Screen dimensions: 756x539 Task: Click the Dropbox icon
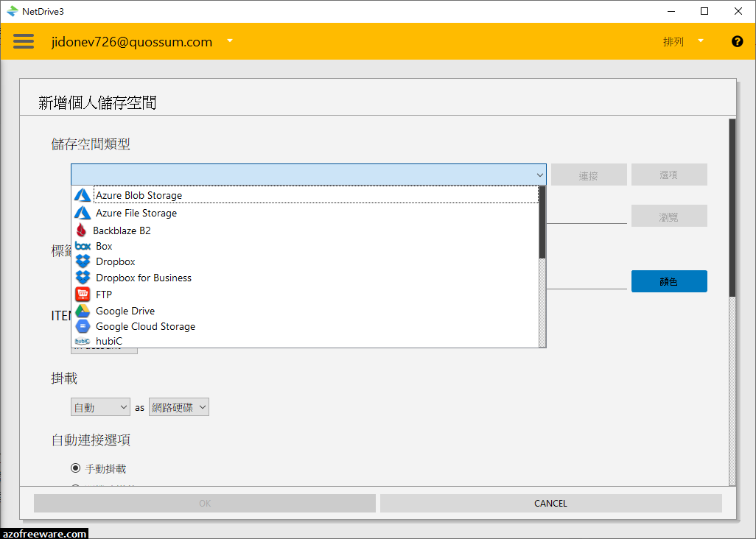(83, 261)
